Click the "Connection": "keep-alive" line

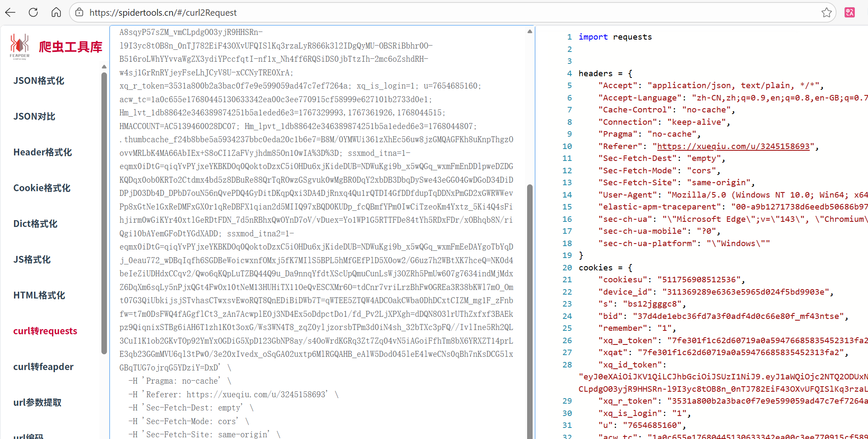coord(664,122)
